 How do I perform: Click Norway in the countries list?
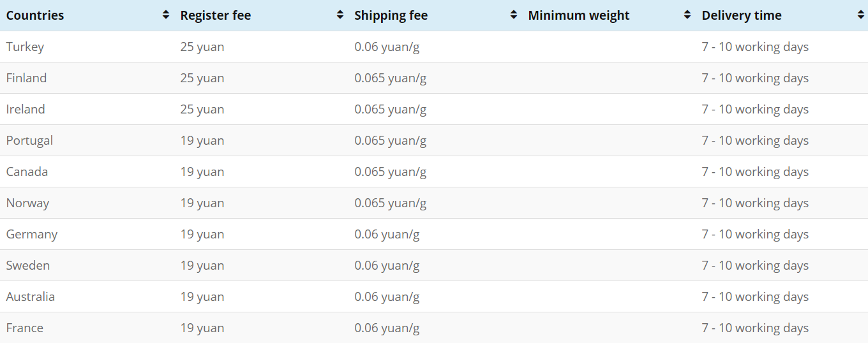(x=27, y=203)
